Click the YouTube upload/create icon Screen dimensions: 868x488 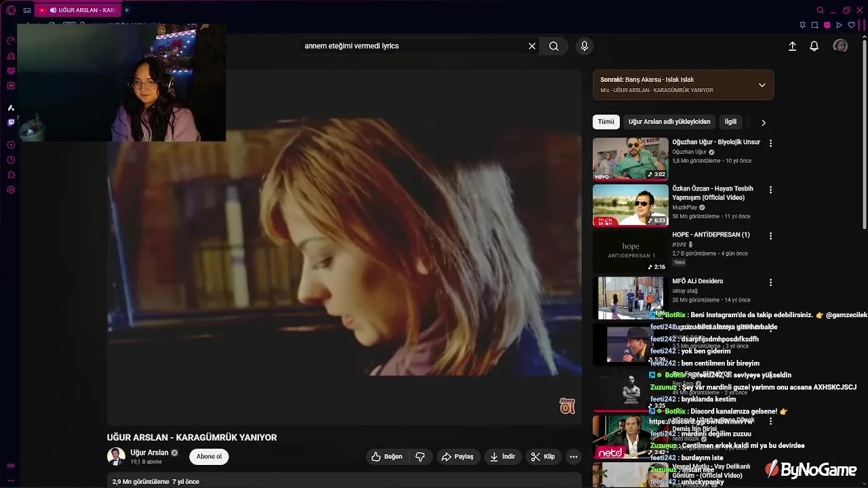point(792,46)
